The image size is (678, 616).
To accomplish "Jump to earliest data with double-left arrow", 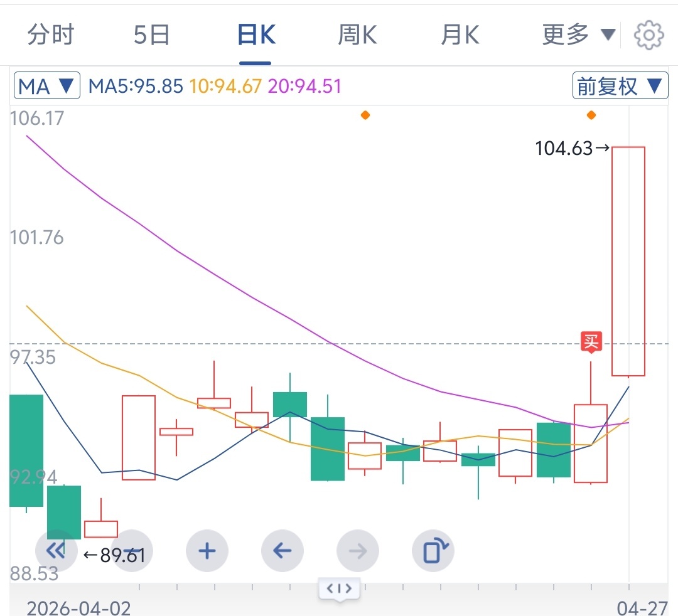I will [x=56, y=551].
